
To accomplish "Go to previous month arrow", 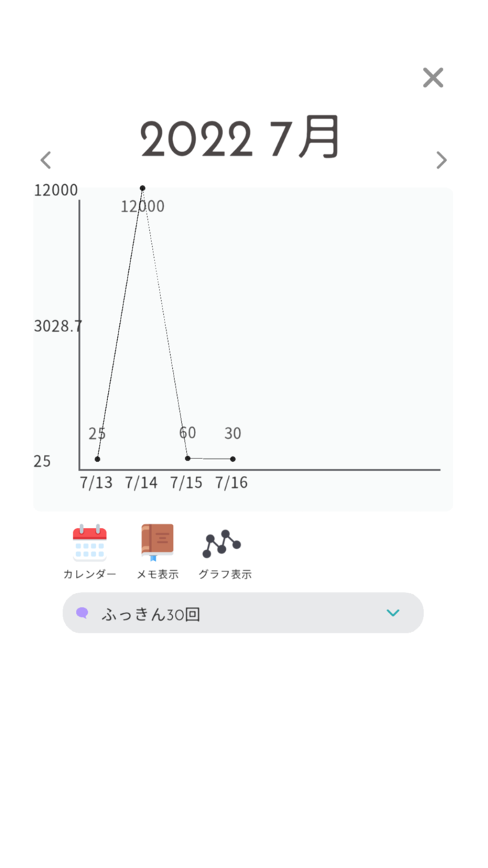I will coord(46,160).
